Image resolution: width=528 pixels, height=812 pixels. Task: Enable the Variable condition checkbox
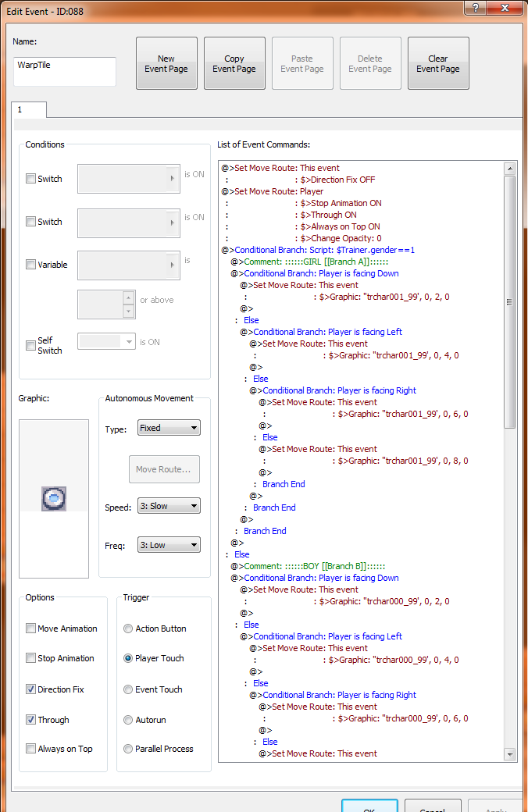pyautogui.click(x=31, y=265)
